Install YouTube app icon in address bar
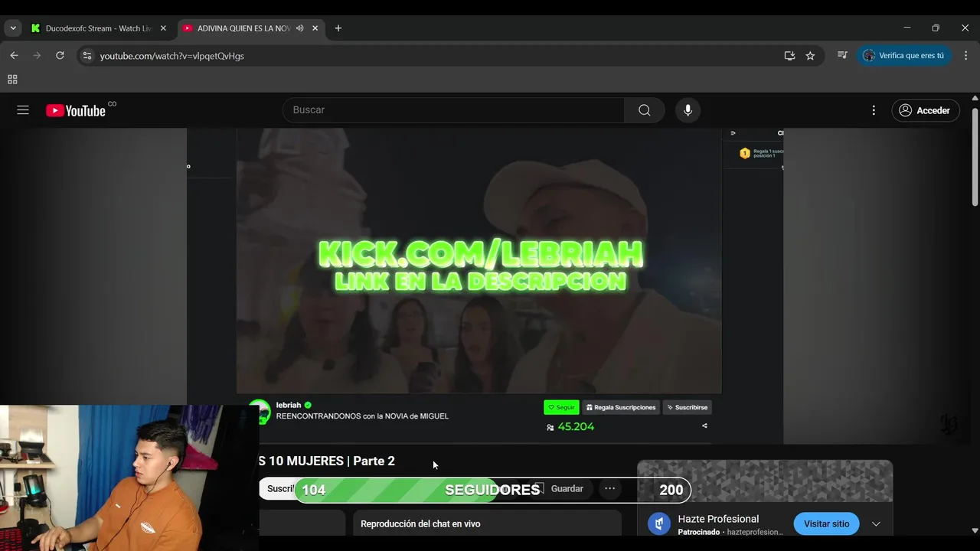Image resolution: width=980 pixels, height=551 pixels. click(x=789, y=56)
